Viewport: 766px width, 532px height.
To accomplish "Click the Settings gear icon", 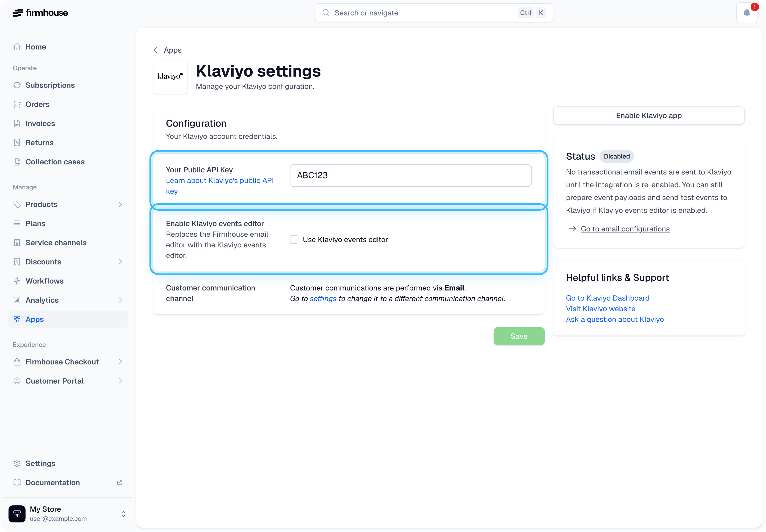I will (17, 464).
